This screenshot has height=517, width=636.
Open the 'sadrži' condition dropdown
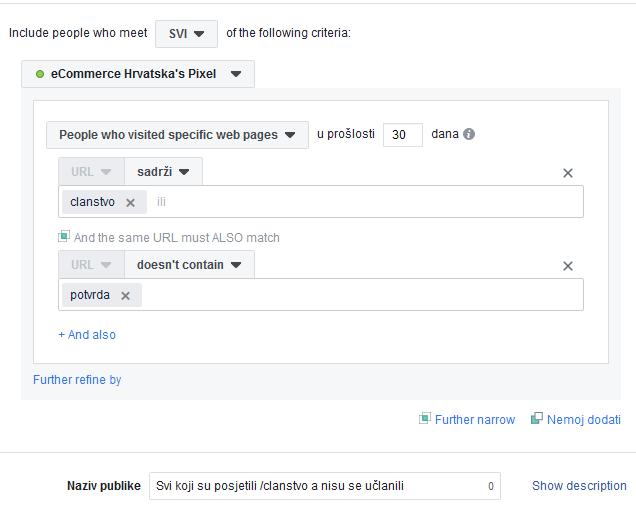point(163,172)
